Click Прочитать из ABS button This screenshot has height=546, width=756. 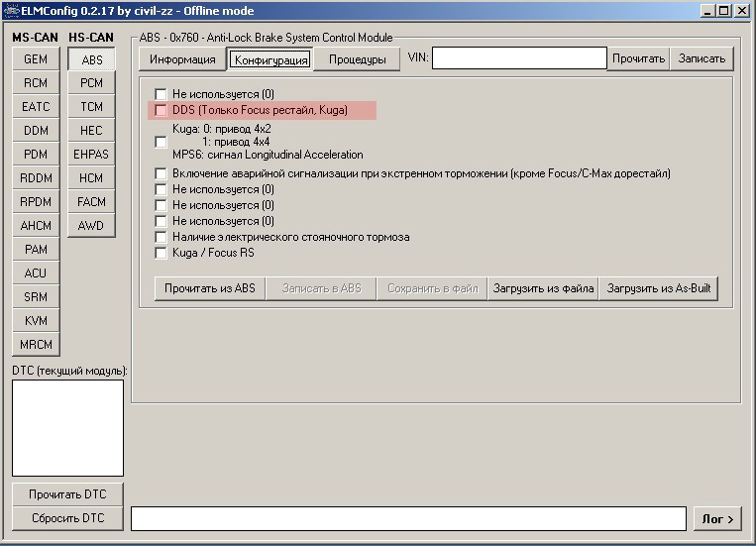tap(210, 288)
